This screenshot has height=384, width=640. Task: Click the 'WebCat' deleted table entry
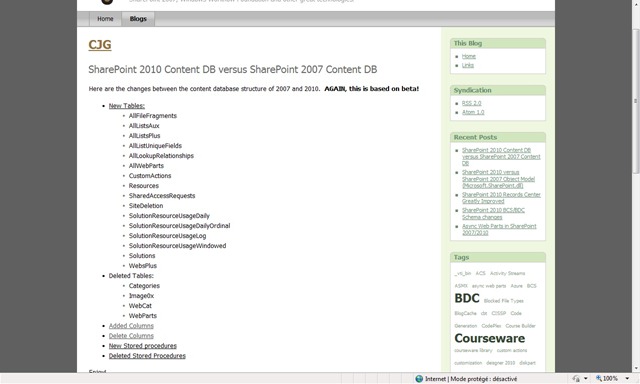point(140,306)
